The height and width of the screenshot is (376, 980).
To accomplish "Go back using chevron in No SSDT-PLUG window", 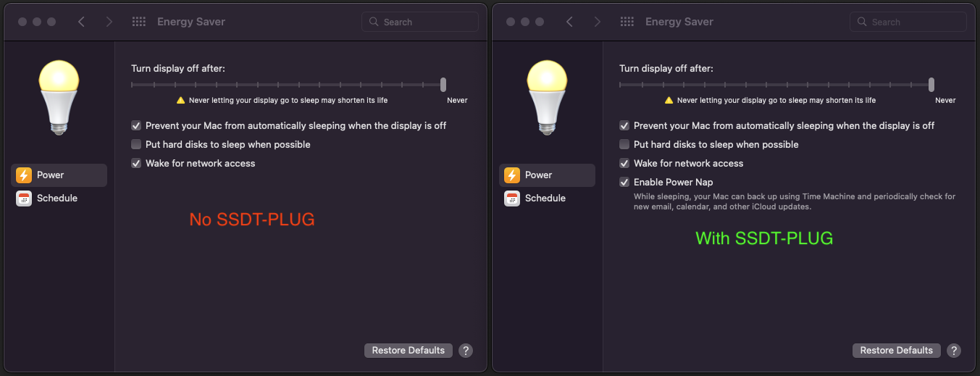I will coord(81,22).
